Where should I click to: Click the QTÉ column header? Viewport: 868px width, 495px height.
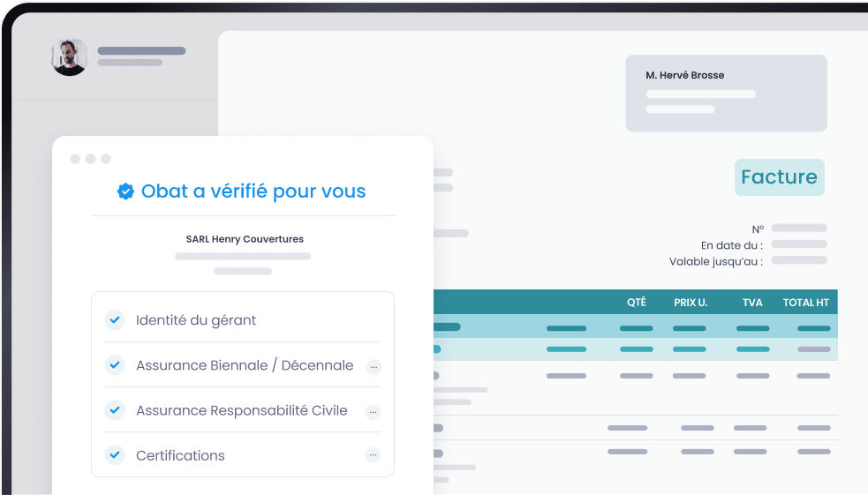coord(637,302)
